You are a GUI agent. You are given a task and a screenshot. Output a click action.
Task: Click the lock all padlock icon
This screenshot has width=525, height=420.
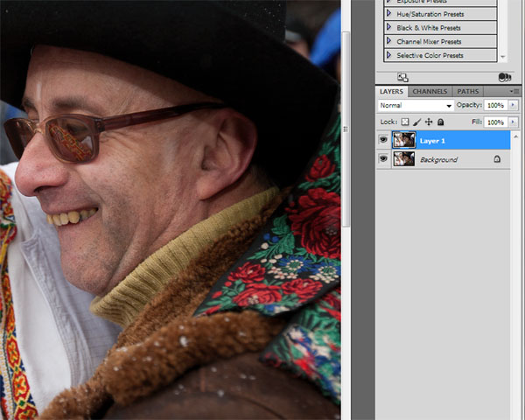click(x=440, y=122)
